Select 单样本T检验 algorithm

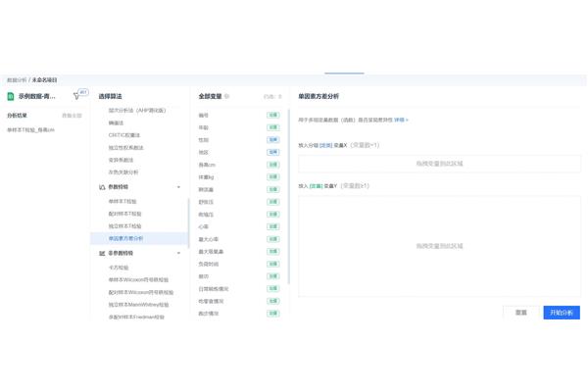click(x=122, y=202)
